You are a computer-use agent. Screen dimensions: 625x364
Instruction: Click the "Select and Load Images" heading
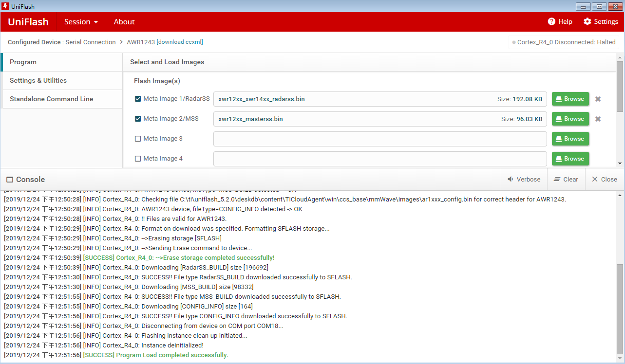coord(167,62)
